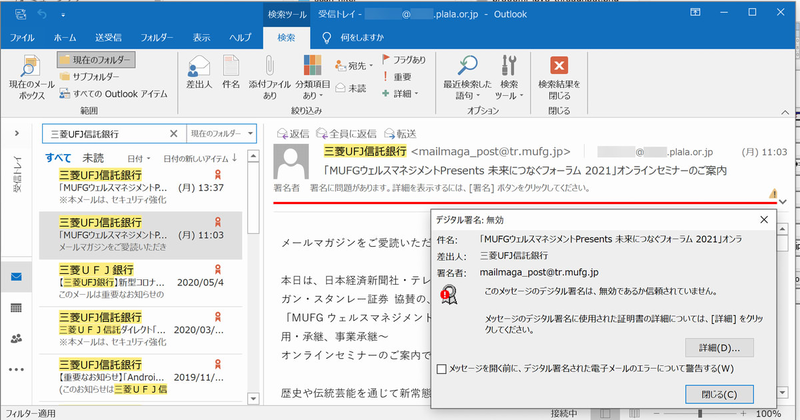Open 三菱ＵＦＪ銀行 message dated 2020/05/4
The height and width of the screenshot is (420, 800).
pos(141,282)
